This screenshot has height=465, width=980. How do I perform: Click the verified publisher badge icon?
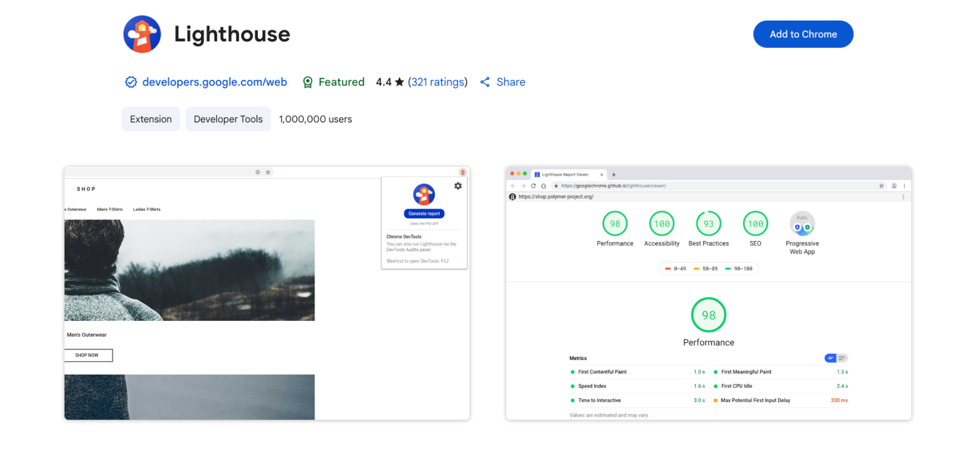tap(131, 82)
